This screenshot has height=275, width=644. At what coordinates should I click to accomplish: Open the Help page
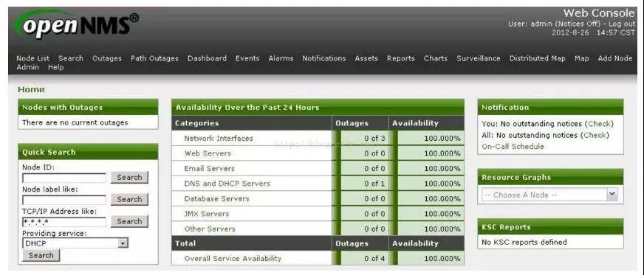click(55, 67)
